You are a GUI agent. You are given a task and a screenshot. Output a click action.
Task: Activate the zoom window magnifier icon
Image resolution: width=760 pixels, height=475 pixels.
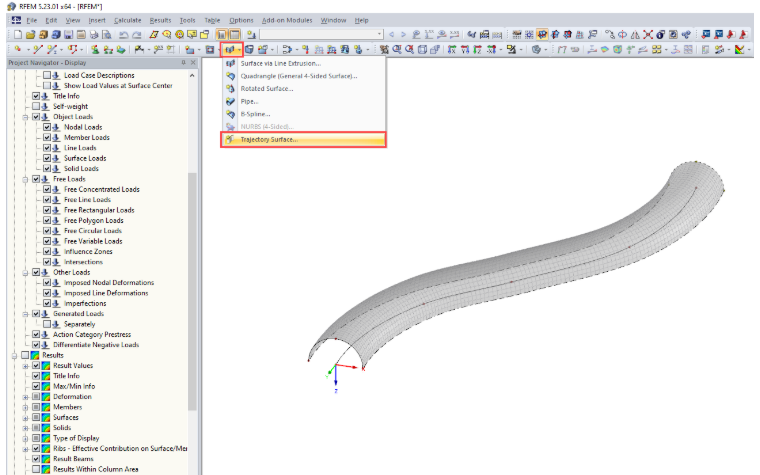[x=397, y=49]
